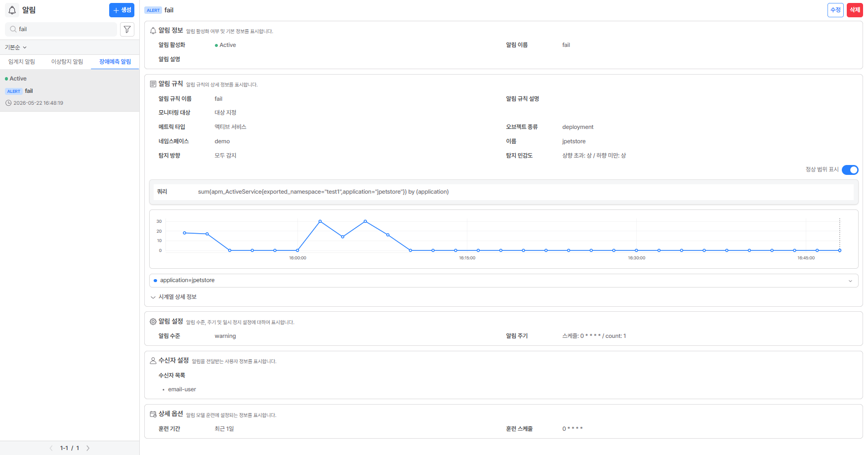Click the 삭제 delete button

(855, 10)
